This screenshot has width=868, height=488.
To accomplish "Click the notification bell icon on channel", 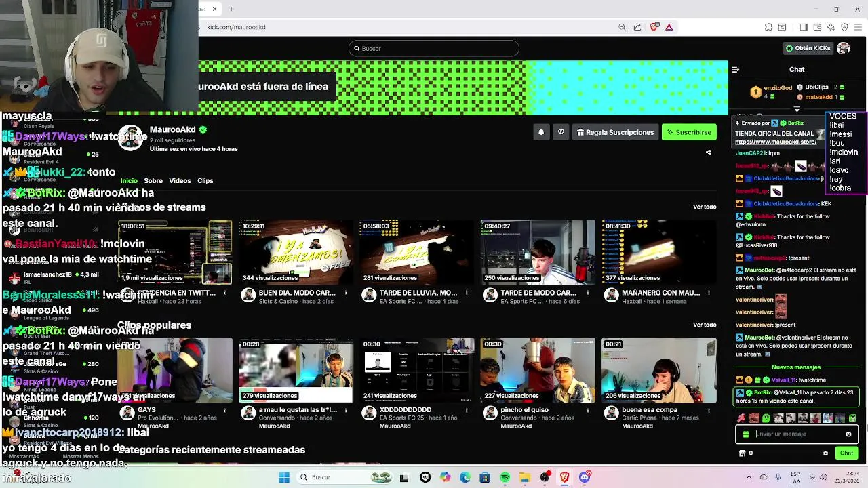I will click(541, 132).
